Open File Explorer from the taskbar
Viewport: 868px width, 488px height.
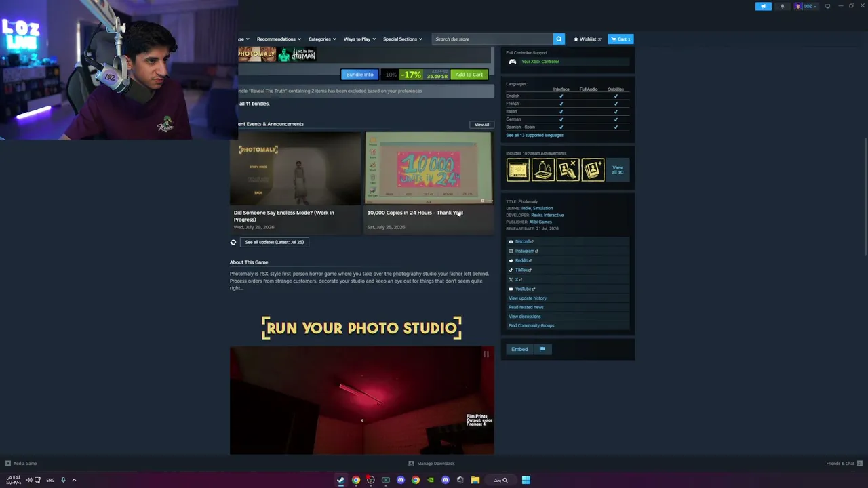475,480
